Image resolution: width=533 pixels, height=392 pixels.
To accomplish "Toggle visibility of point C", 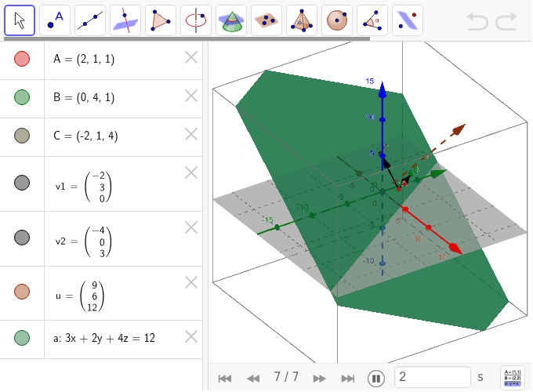I will [x=22, y=136].
